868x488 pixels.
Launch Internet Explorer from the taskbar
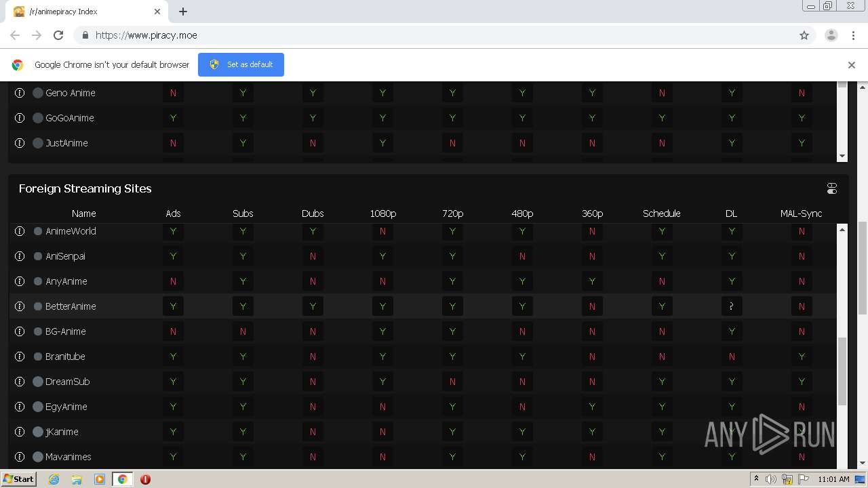pos(54,479)
